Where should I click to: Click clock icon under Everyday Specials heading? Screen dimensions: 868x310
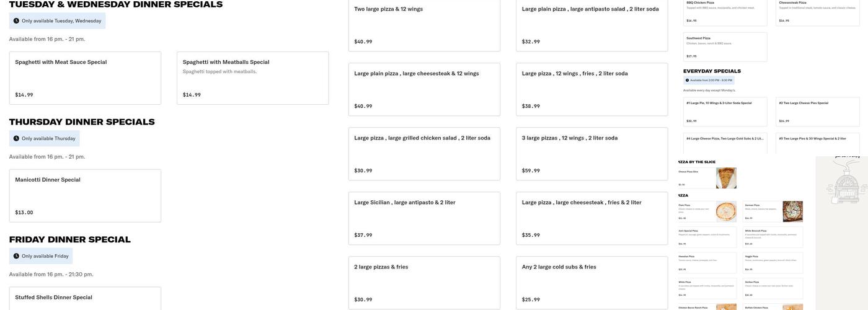click(687, 80)
